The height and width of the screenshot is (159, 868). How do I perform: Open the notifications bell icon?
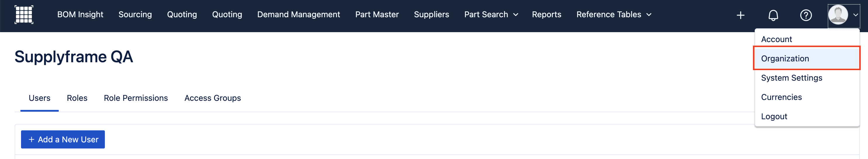point(773,15)
